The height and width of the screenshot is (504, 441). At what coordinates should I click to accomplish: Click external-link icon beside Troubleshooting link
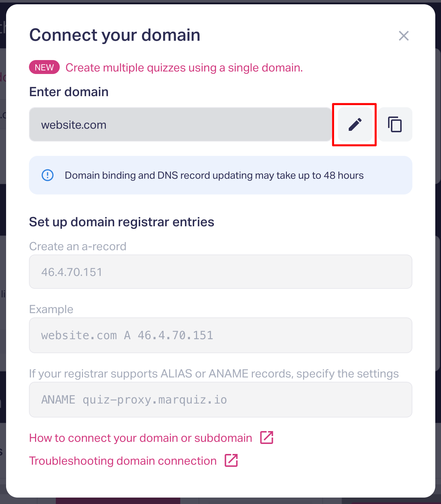click(231, 460)
